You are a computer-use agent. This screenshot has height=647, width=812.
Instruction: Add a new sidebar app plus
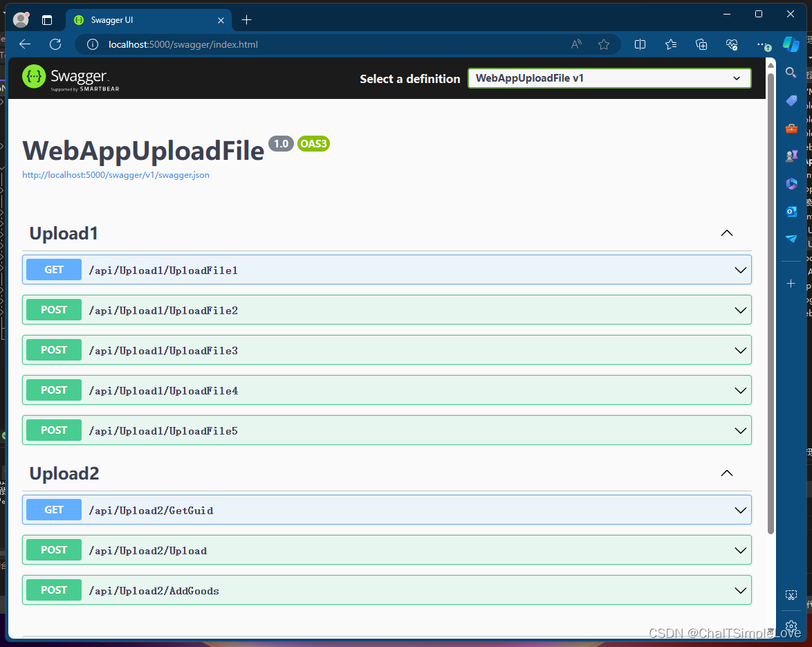791,283
